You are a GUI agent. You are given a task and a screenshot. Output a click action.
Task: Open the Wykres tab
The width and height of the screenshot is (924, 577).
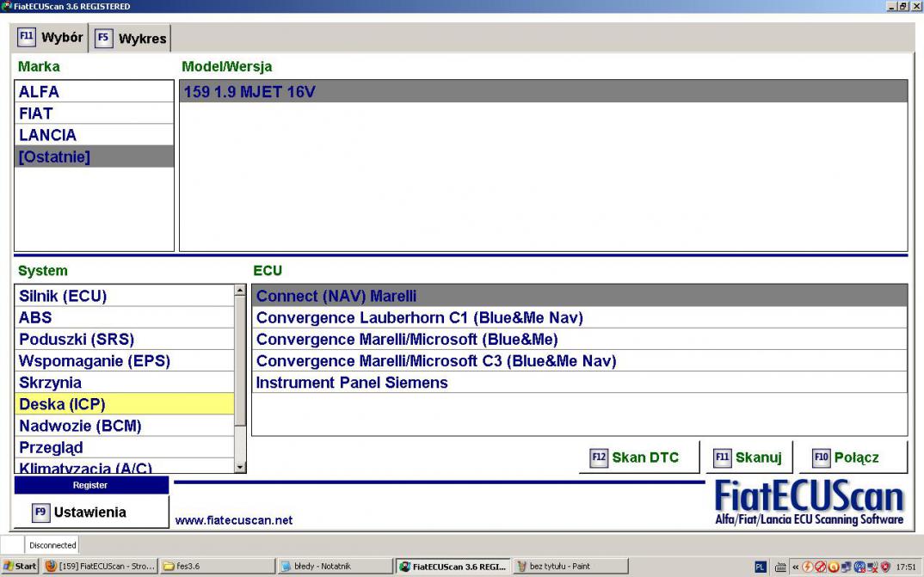click(x=131, y=39)
